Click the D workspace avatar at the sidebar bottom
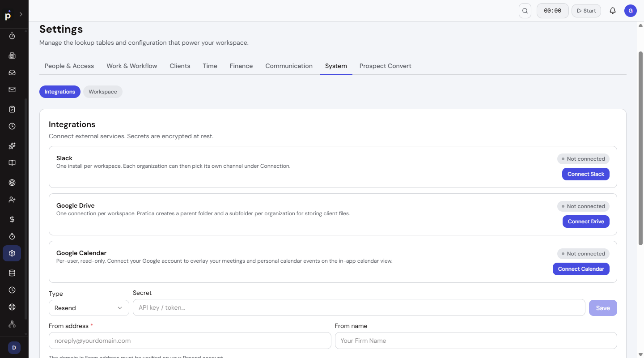This screenshot has height=358, width=644. click(14, 348)
